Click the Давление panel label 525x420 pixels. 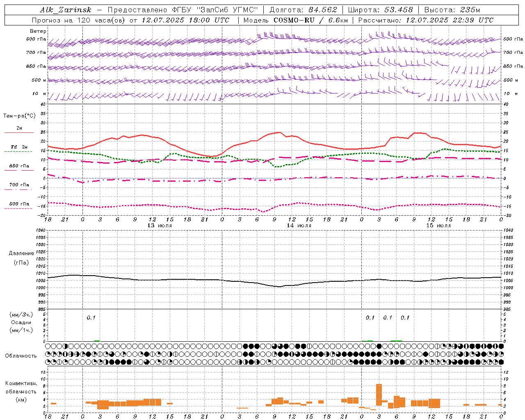[21, 253]
